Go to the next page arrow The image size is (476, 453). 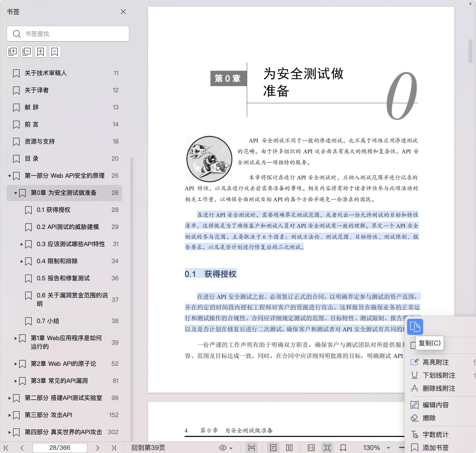[x=98, y=448]
